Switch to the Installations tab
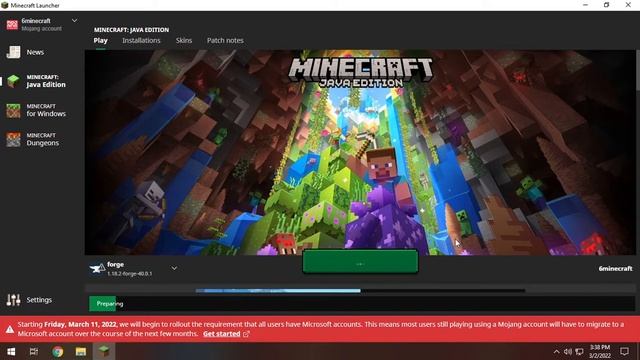 click(x=141, y=40)
